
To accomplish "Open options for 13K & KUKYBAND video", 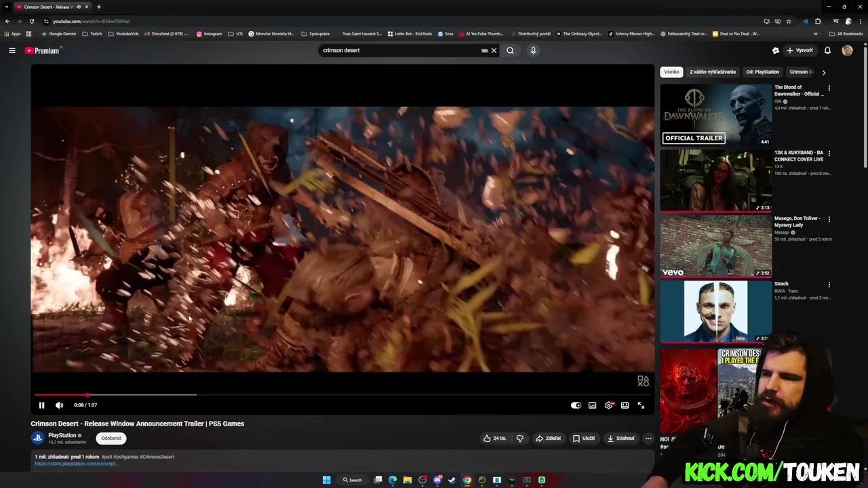I will click(x=829, y=154).
